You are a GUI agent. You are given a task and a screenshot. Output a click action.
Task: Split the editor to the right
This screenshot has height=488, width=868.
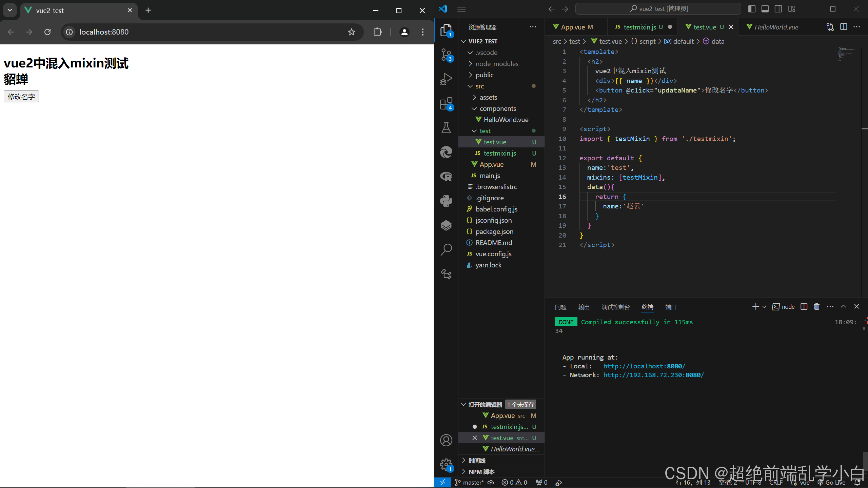(844, 27)
